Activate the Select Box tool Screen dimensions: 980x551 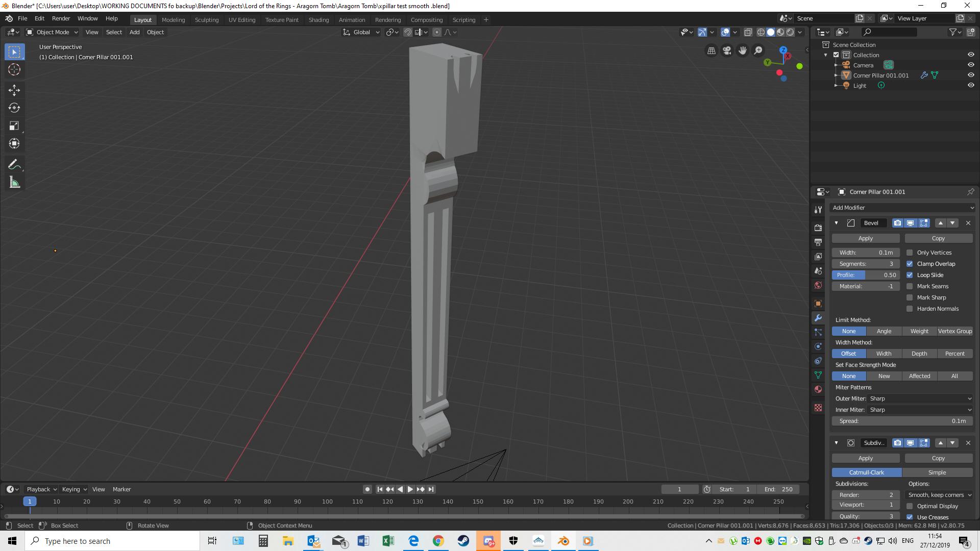[14, 52]
